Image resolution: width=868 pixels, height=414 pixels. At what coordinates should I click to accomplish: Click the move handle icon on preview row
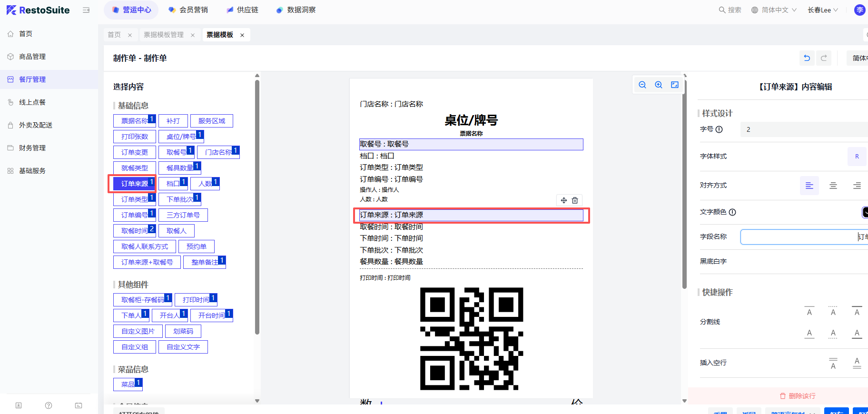point(563,200)
